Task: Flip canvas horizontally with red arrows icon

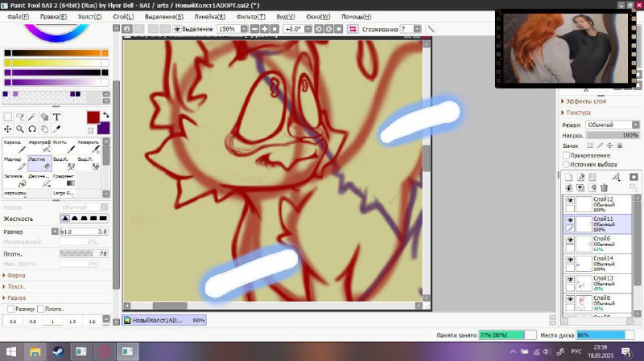Action: pyautogui.click(x=353, y=29)
